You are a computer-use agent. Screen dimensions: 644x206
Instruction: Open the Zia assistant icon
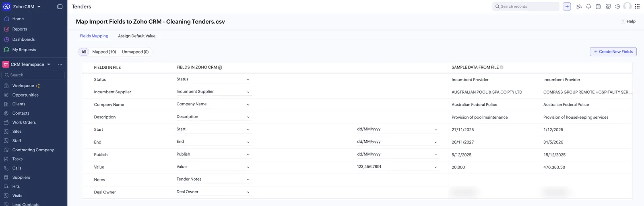click(x=579, y=6)
